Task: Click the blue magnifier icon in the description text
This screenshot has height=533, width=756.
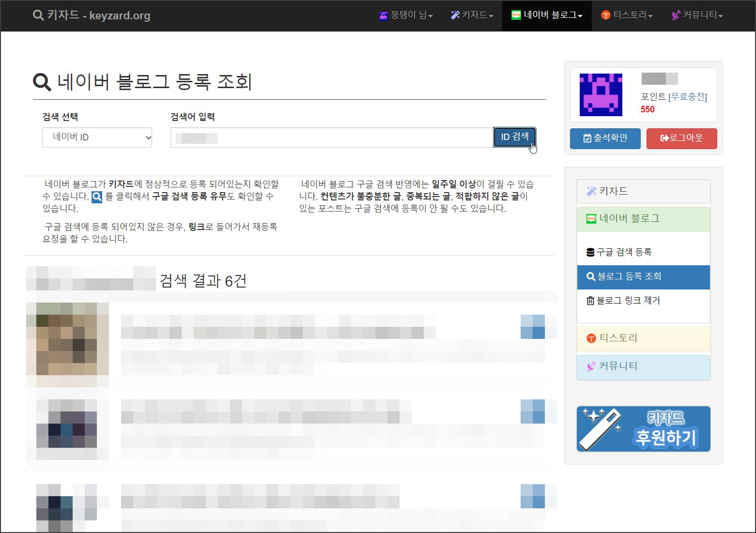Action: coord(97,197)
